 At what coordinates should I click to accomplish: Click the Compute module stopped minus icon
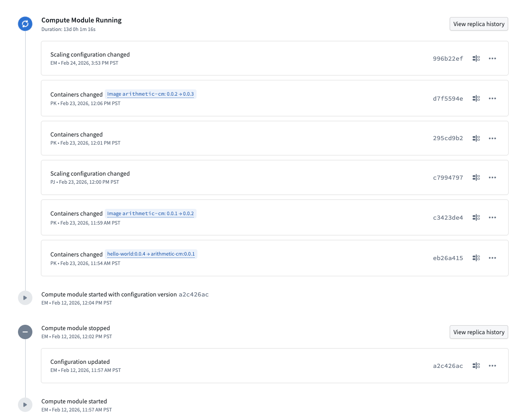point(25,332)
